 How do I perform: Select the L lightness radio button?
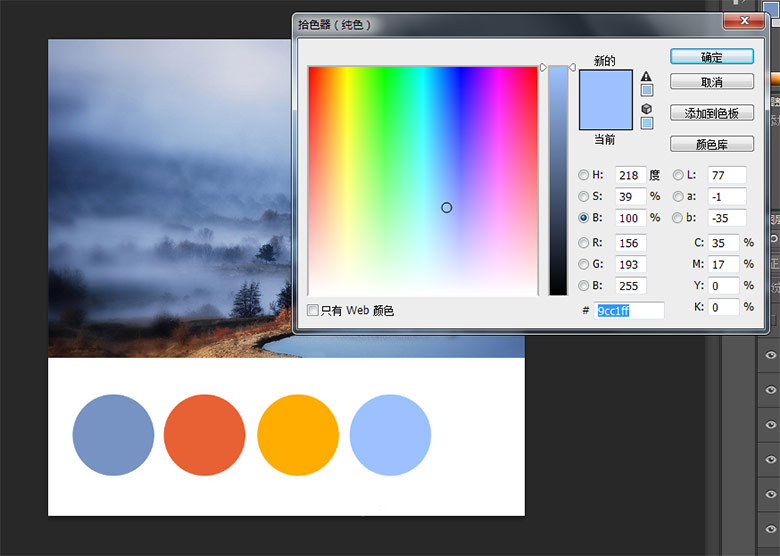[678, 175]
